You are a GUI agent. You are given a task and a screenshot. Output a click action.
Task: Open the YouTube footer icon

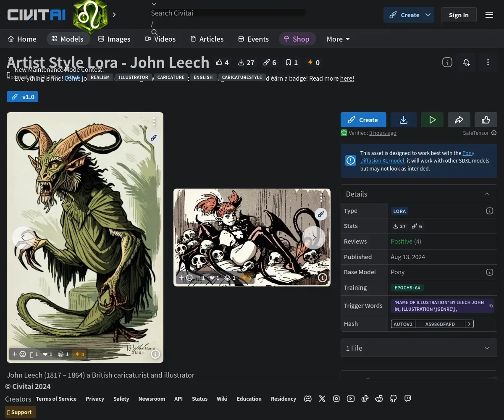351,399
